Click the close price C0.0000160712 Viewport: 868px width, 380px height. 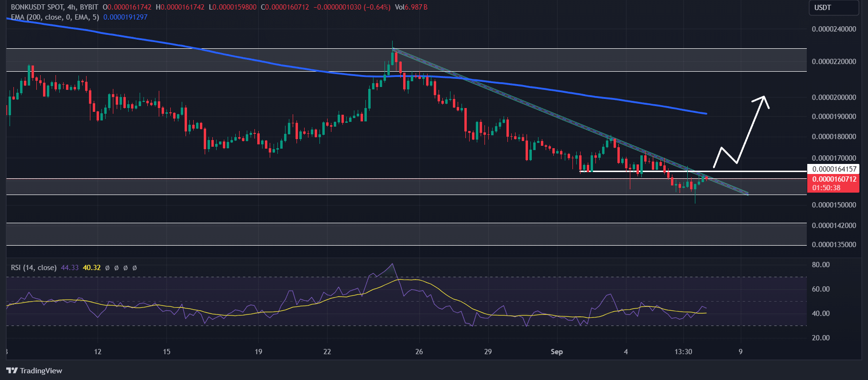tap(285, 7)
